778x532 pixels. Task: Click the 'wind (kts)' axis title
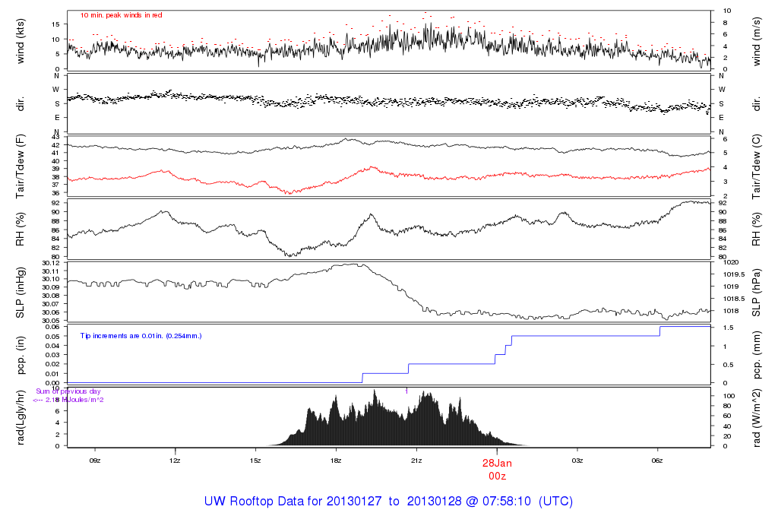pos(21,41)
